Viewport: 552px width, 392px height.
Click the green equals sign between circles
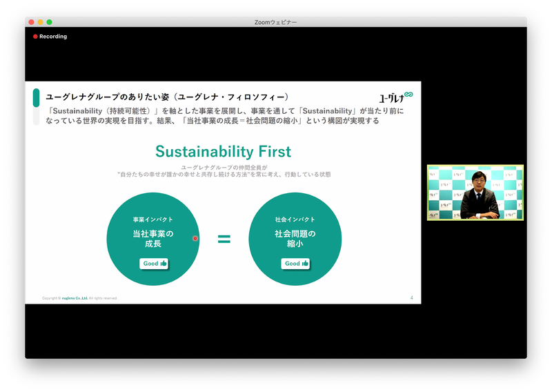click(x=224, y=239)
